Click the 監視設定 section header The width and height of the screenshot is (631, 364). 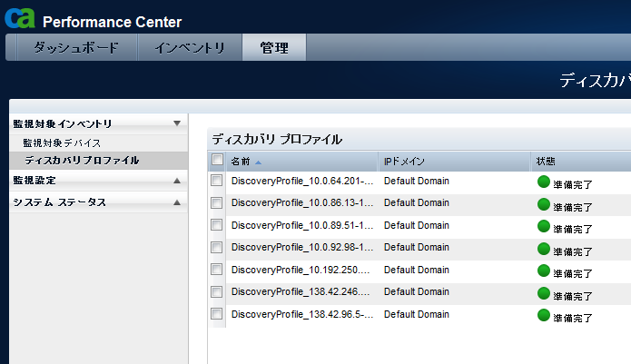coord(98,181)
